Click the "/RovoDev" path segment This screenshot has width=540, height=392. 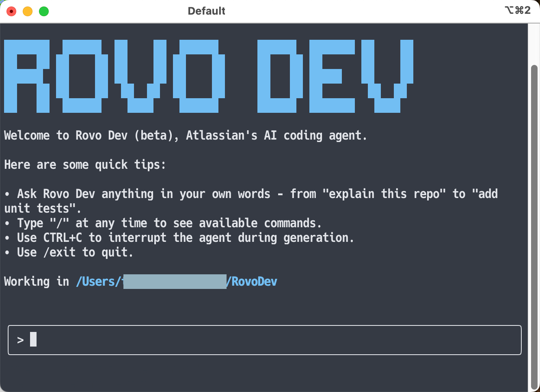click(252, 282)
